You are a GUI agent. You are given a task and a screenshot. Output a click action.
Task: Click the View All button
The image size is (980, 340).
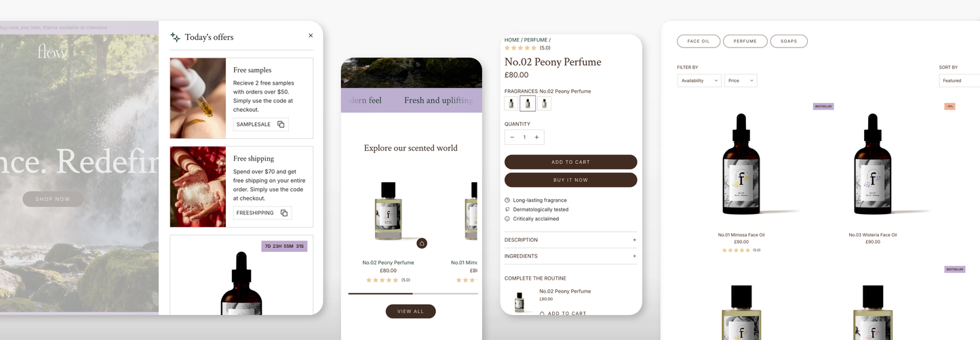click(410, 312)
